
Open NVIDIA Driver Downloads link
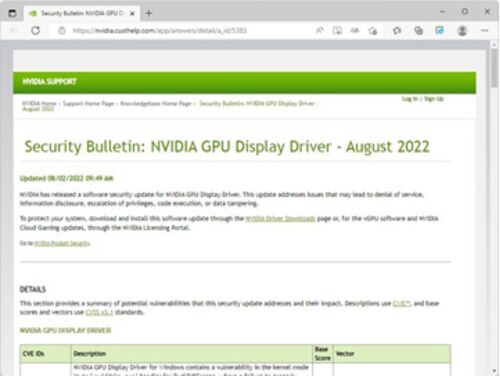(x=280, y=219)
